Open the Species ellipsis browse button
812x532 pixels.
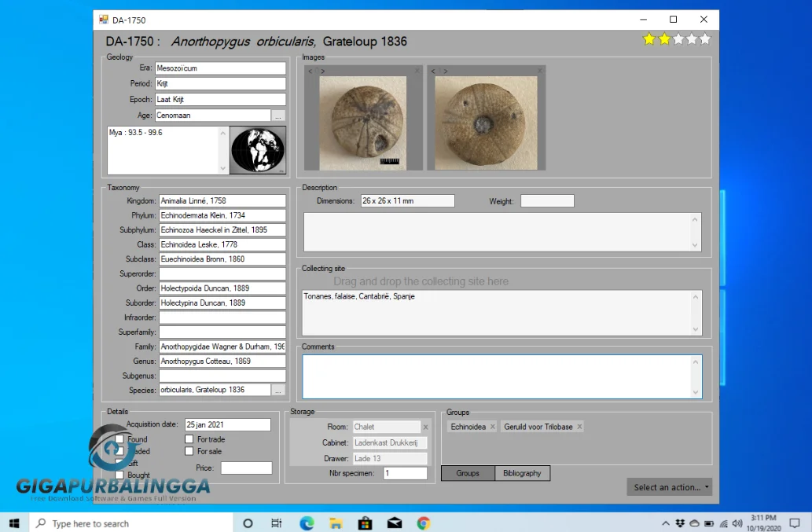point(278,391)
